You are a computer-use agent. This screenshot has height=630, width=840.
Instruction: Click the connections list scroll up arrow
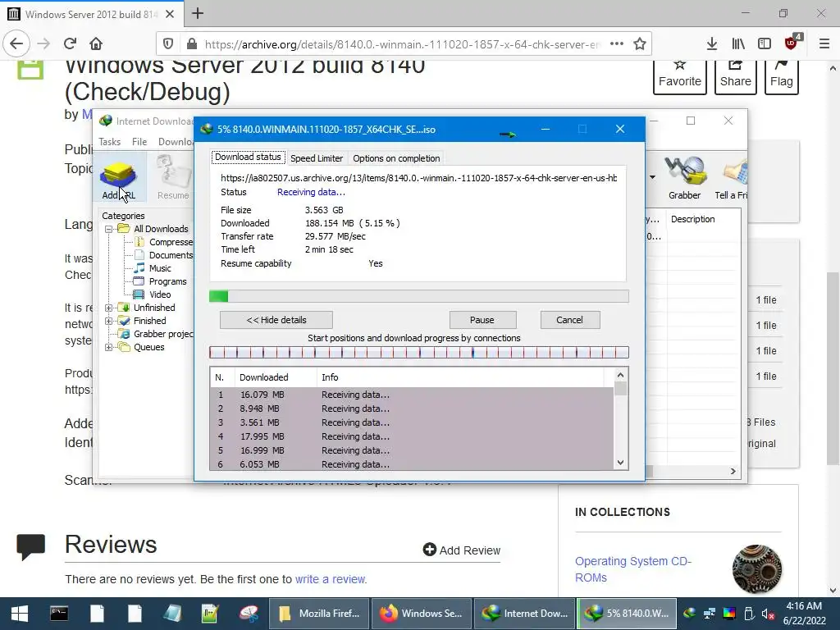[x=620, y=375]
